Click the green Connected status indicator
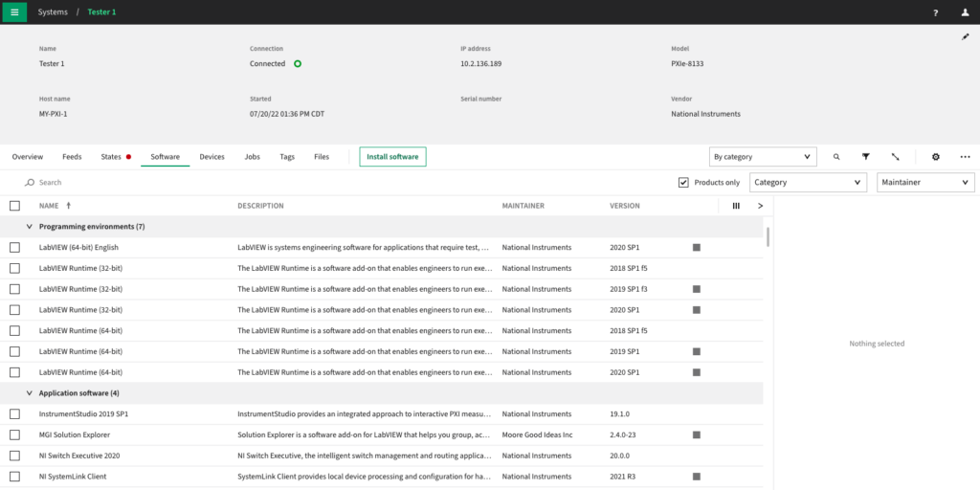 [298, 64]
